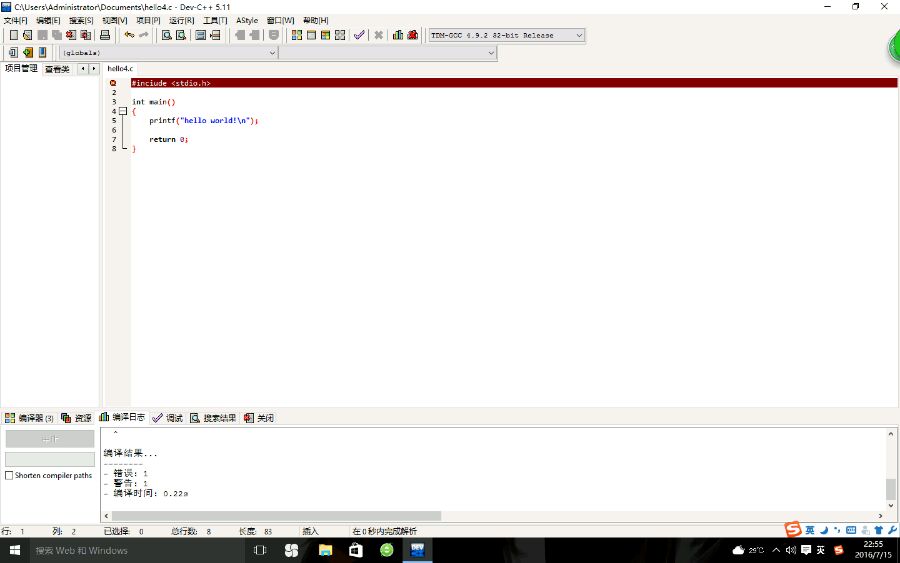Open the 运行[R] menu

pos(181,20)
